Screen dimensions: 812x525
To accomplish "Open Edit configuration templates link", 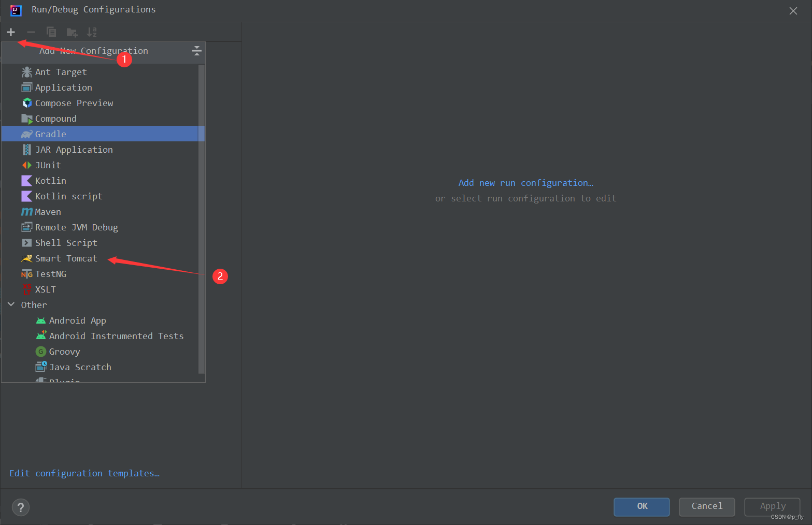I will (x=84, y=473).
